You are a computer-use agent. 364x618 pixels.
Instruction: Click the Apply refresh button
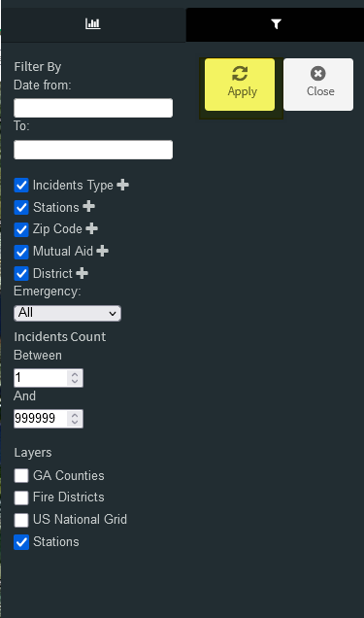pos(240,85)
